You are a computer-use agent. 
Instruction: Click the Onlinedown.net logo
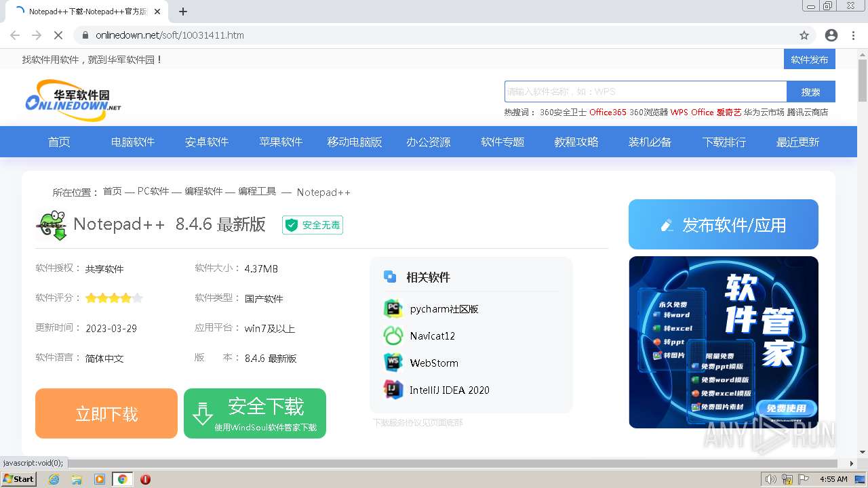point(73,100)
